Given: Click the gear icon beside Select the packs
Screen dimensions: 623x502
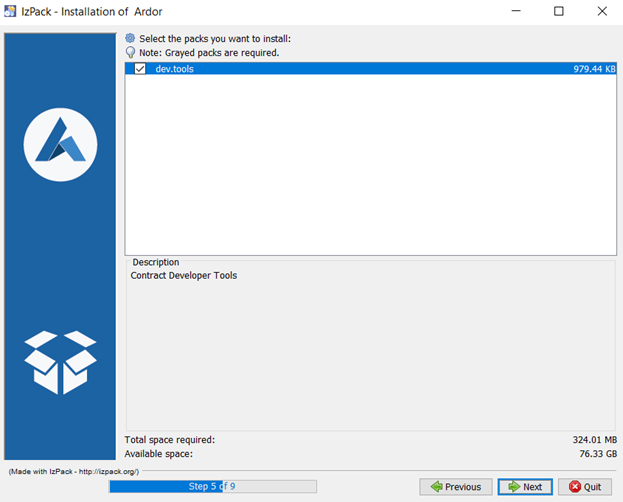Looking at the screenshot, I should (x=130, y=39).
